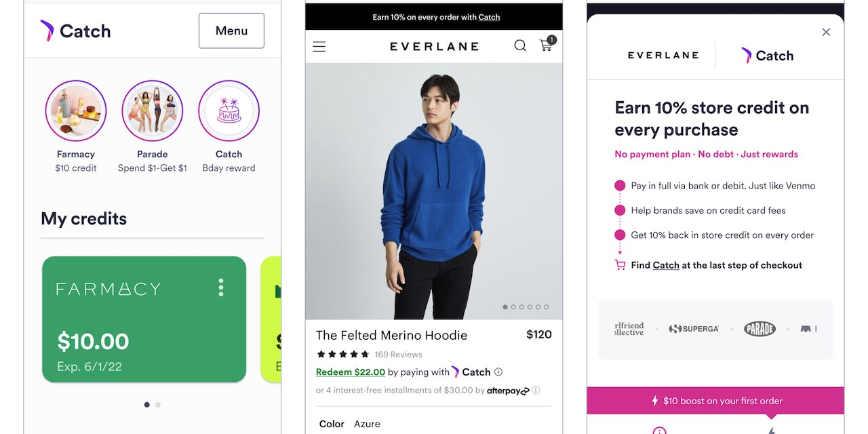This screenshot has height=434, width=868.
Task: Click the $10 boost on first order banner
Action: click(x=715, y=401)
